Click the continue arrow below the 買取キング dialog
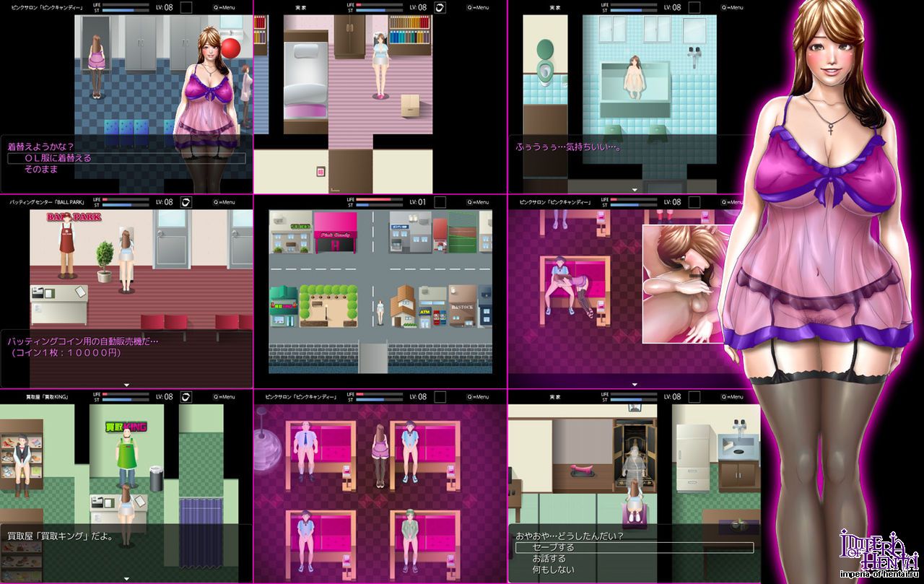The height and width of the screenshot is (584, 924). [126, 580]
